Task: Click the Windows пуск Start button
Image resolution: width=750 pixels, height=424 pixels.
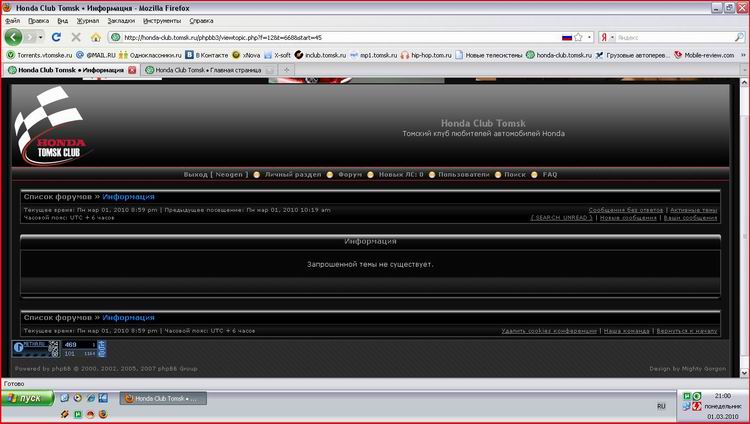Action: tap(28, 398)
